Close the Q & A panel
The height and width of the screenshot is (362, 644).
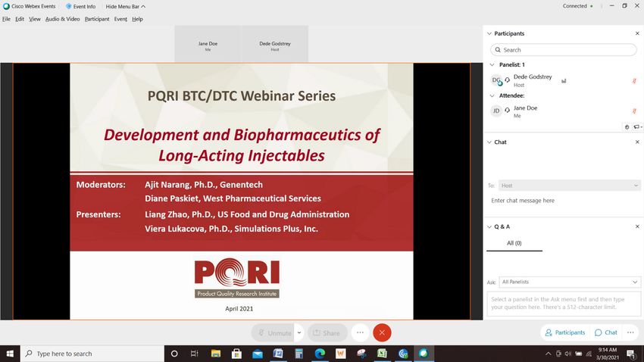click(x=637, y=226)
